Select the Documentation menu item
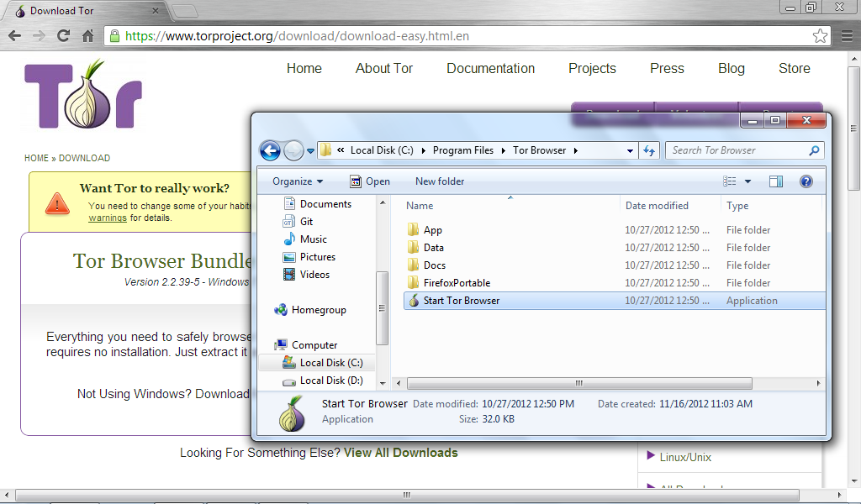Viewport: 861px width, 504px height. coord(490,69)
